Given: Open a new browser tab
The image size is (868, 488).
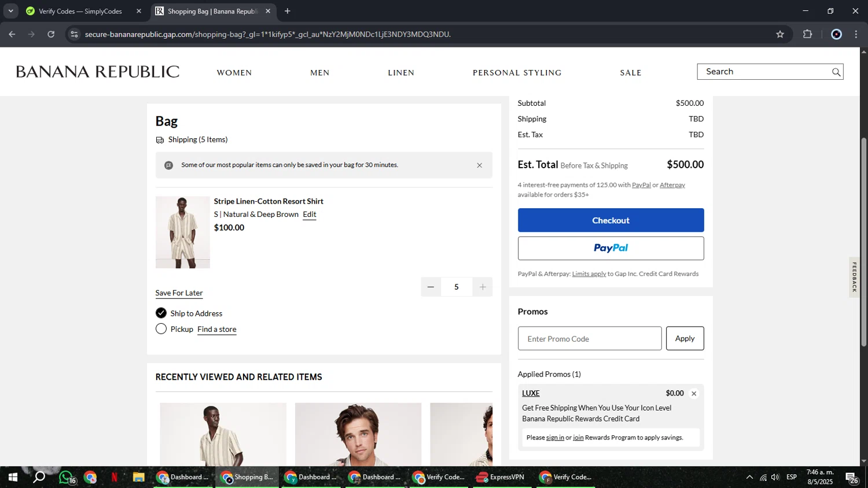Looking at the screenshot, I should pos(288,11).
